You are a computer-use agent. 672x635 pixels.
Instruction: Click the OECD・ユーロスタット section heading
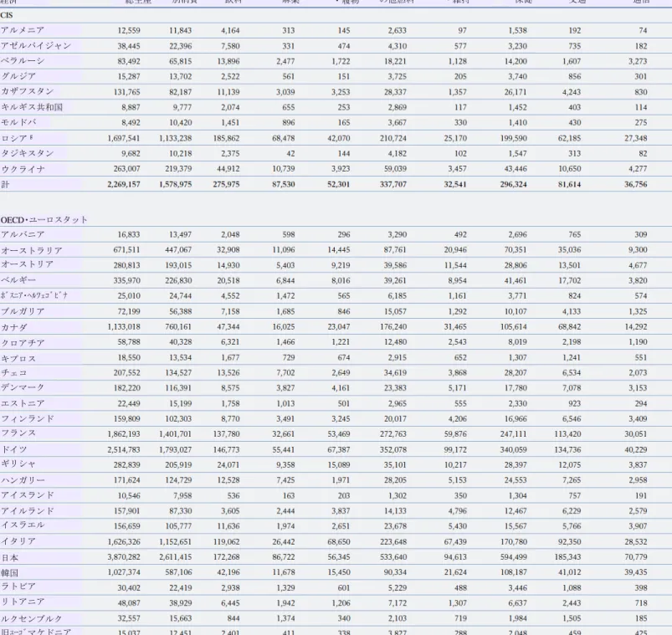(44, 220)
